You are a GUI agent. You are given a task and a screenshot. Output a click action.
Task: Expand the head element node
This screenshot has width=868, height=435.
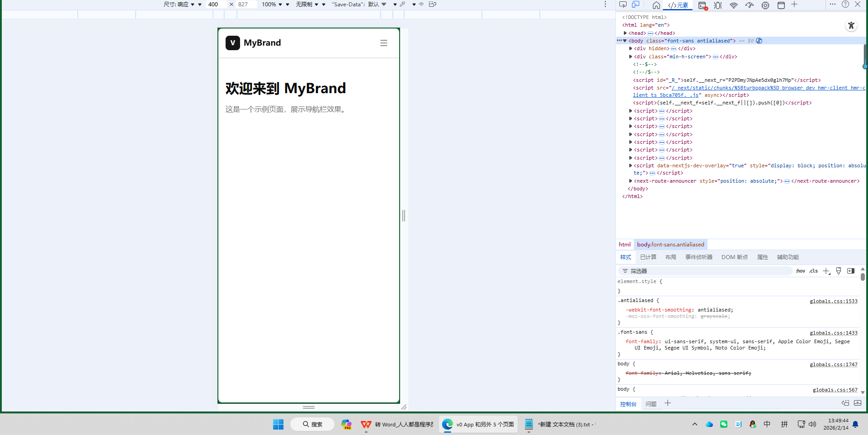tap(625, 33)
